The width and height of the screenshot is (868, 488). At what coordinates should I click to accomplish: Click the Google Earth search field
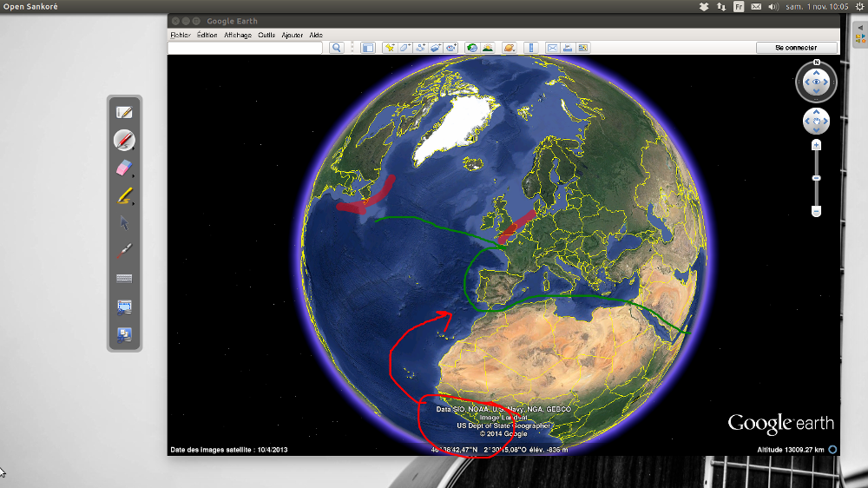[246, 48]
